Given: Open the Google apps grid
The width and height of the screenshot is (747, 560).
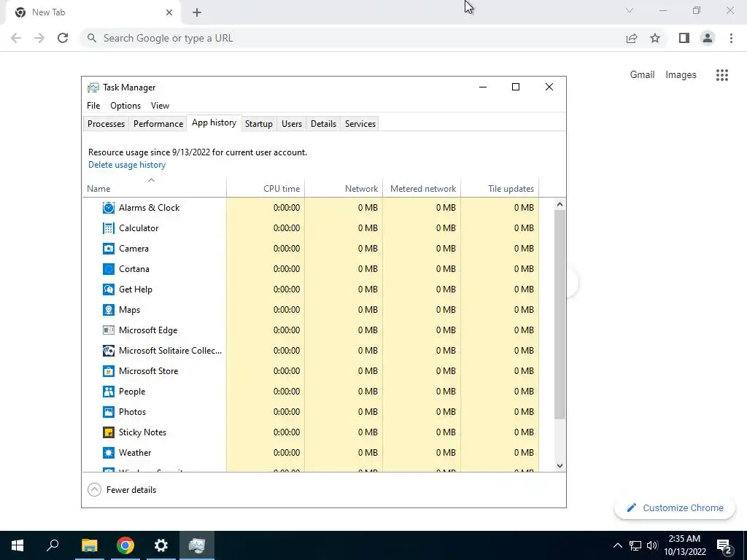Looking at the screenshot, I should coord(722,75).
